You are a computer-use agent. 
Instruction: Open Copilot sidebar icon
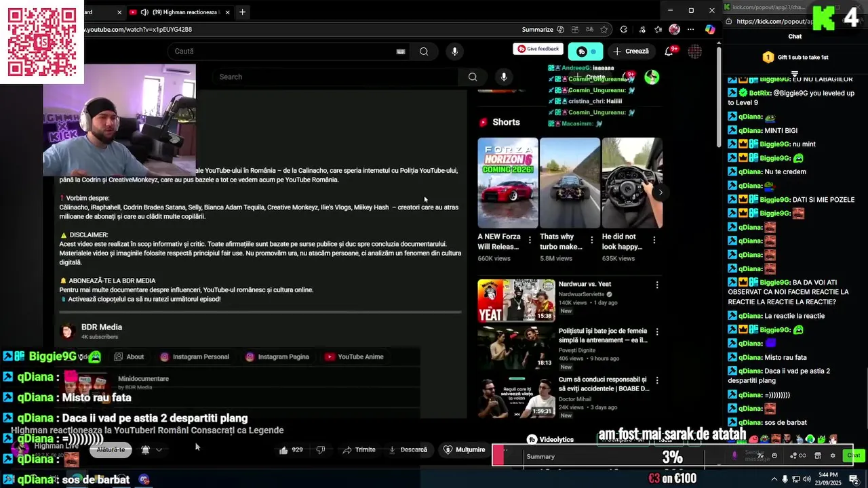pyautogui.click(x=709, y=30)
